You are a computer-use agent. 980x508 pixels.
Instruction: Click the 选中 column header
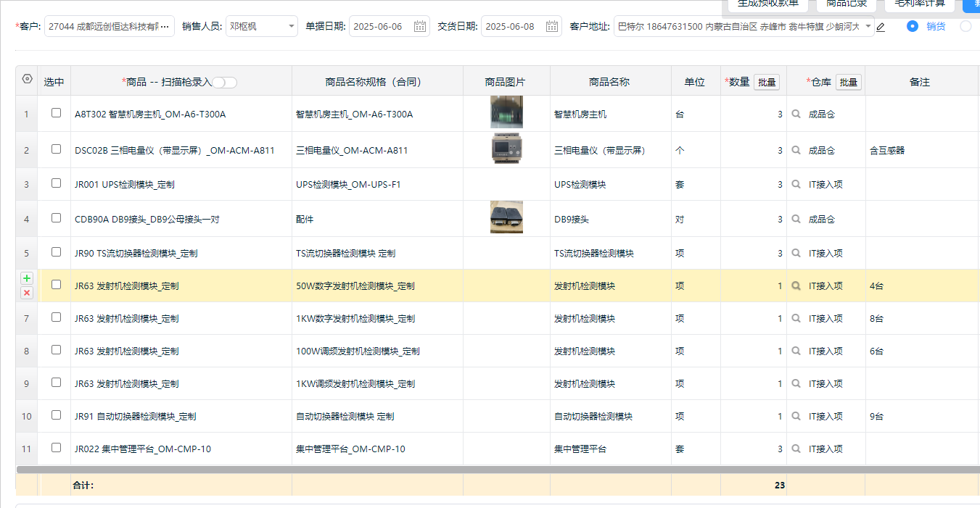54,83
